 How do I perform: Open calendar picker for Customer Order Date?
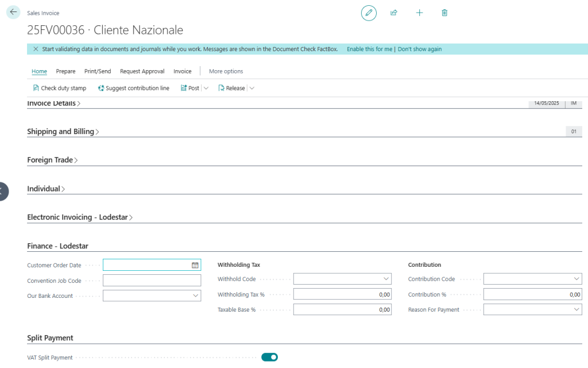[x=195, y=265]
